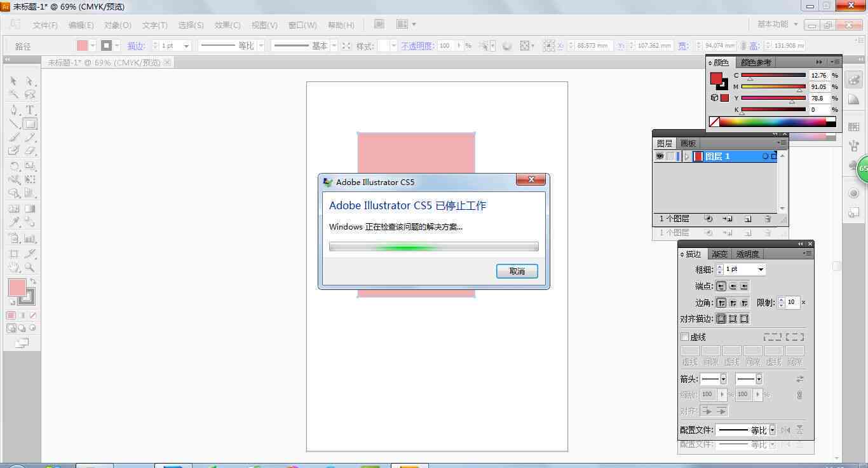Click the Layers panel vertical scrollbar

(782, 182)
